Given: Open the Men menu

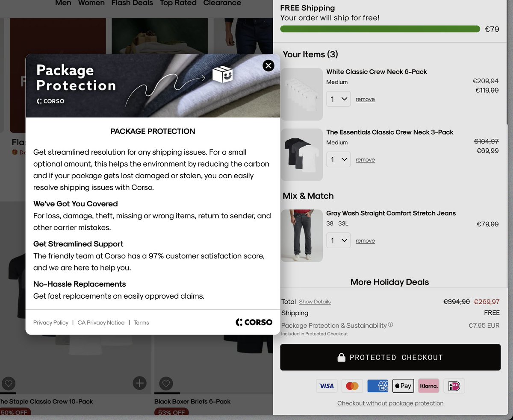Looking at the screenshot, I should pos(63,3).
